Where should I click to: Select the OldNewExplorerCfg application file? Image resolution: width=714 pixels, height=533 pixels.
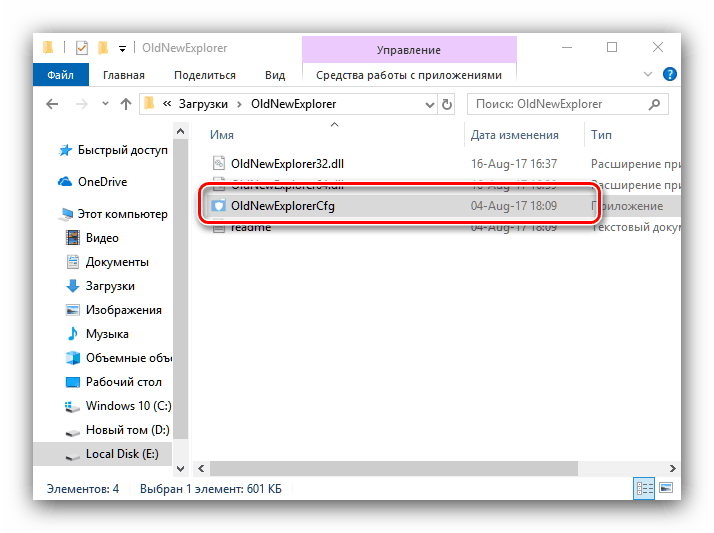[283, 206]
